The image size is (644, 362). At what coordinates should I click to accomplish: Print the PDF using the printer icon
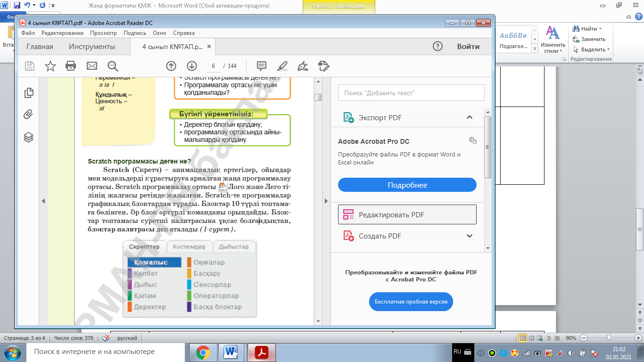[x=71, y=66]
